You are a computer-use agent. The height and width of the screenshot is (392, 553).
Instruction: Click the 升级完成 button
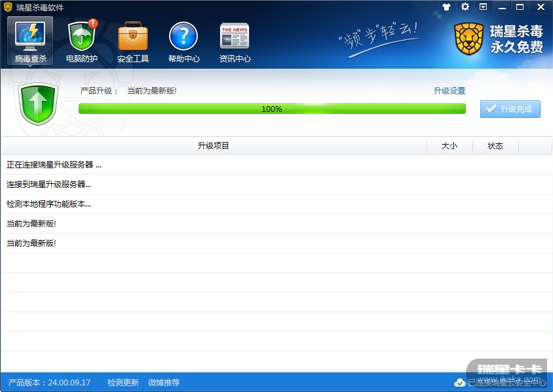click(x=510, y=109)
